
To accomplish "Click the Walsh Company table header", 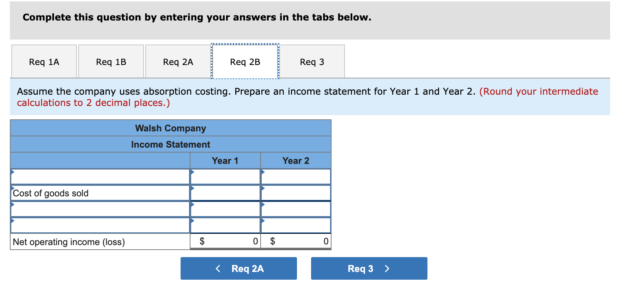I will 170,128.
